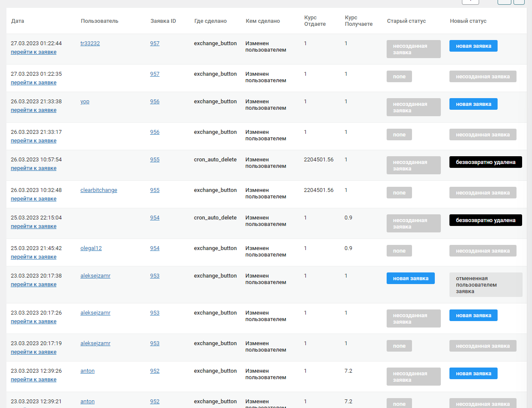The height and width of the screenshot is (408, 532).
Task: Click the 'Заявка ID' column header
Action: click(163, 21)
